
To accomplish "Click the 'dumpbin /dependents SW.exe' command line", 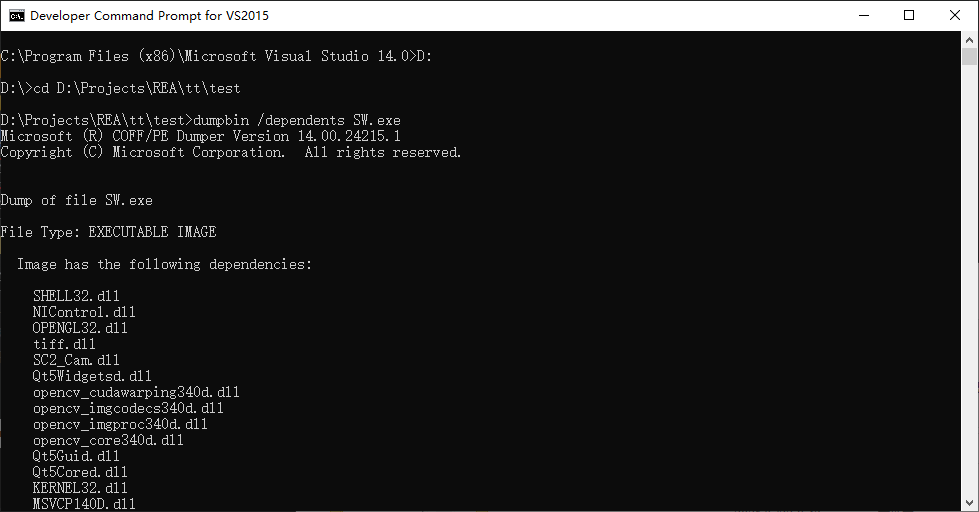I will click(x=297, y=120).
